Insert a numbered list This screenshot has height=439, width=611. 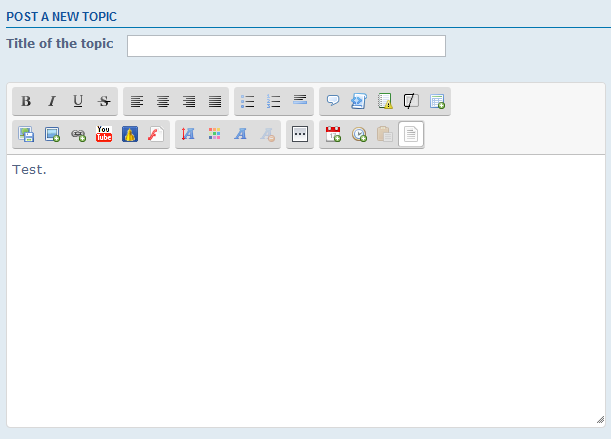274,101
